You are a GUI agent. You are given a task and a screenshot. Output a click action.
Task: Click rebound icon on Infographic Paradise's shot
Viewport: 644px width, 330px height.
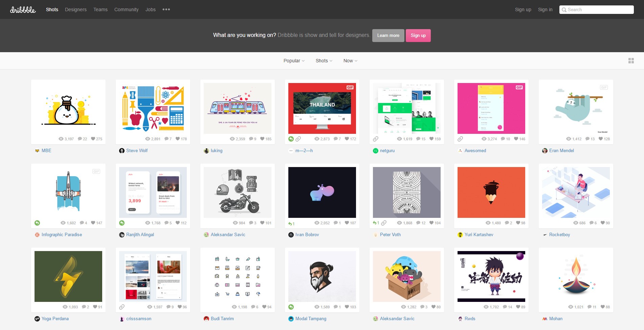click(37, 223)
